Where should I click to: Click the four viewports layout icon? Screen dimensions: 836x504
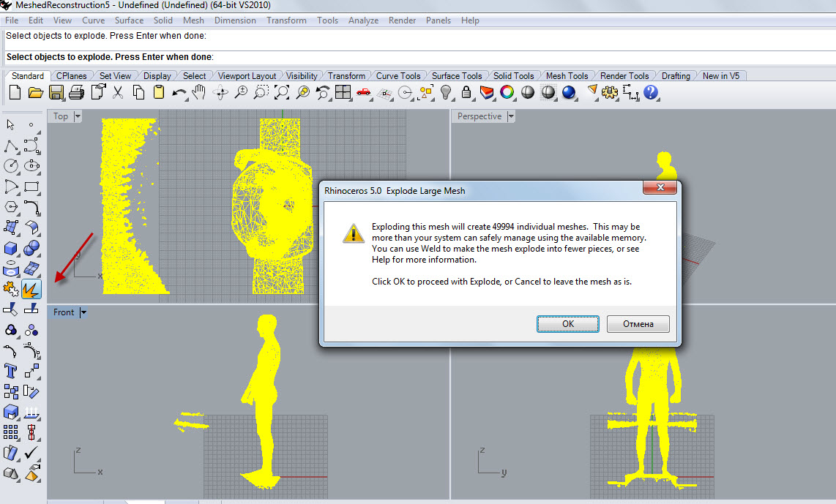click(x=343, y=93)
